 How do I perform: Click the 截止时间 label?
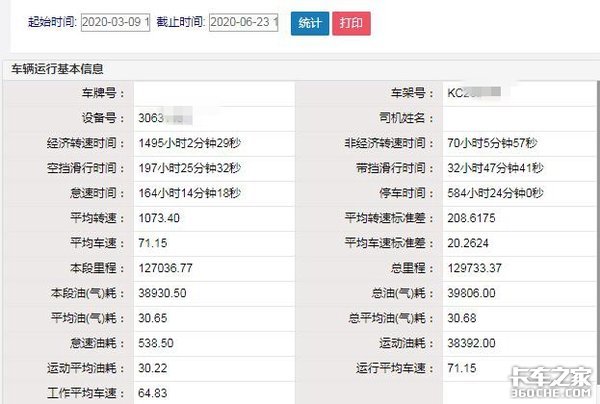pyautogui.click(x=181, y=22)
